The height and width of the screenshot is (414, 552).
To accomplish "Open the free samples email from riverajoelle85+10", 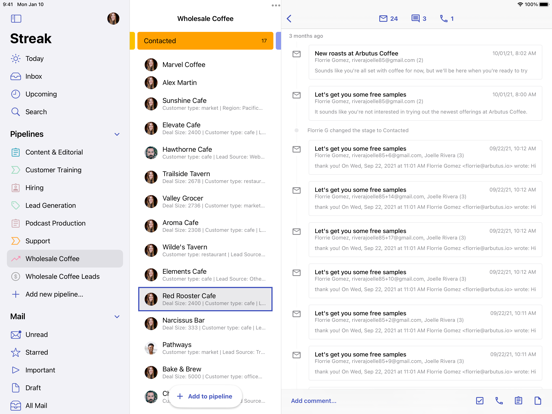I will coord(425,281).
